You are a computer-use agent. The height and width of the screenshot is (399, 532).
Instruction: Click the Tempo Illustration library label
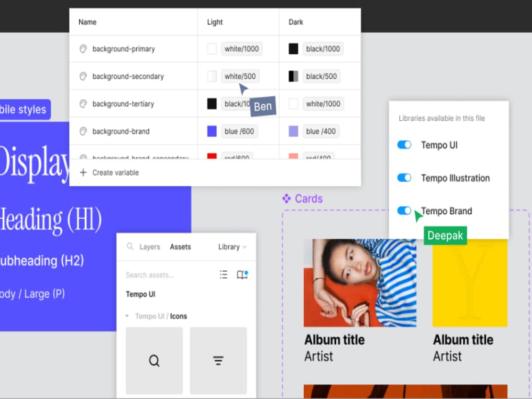pos(455,178)
